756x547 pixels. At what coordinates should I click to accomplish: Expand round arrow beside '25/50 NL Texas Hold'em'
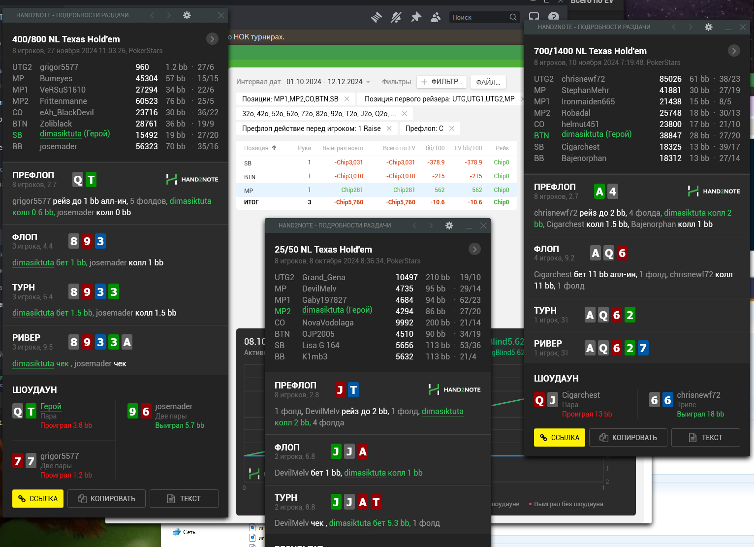474,249
